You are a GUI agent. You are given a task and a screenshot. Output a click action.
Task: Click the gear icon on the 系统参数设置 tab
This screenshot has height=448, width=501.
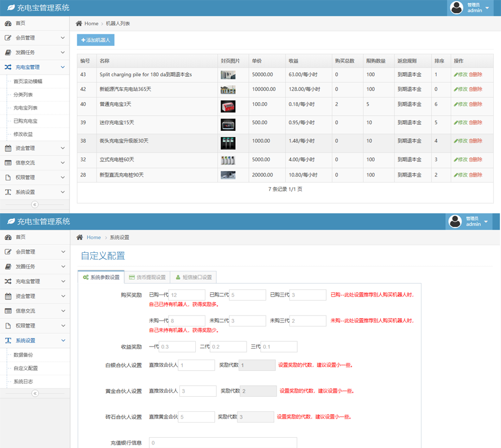[x=86, y=278]
